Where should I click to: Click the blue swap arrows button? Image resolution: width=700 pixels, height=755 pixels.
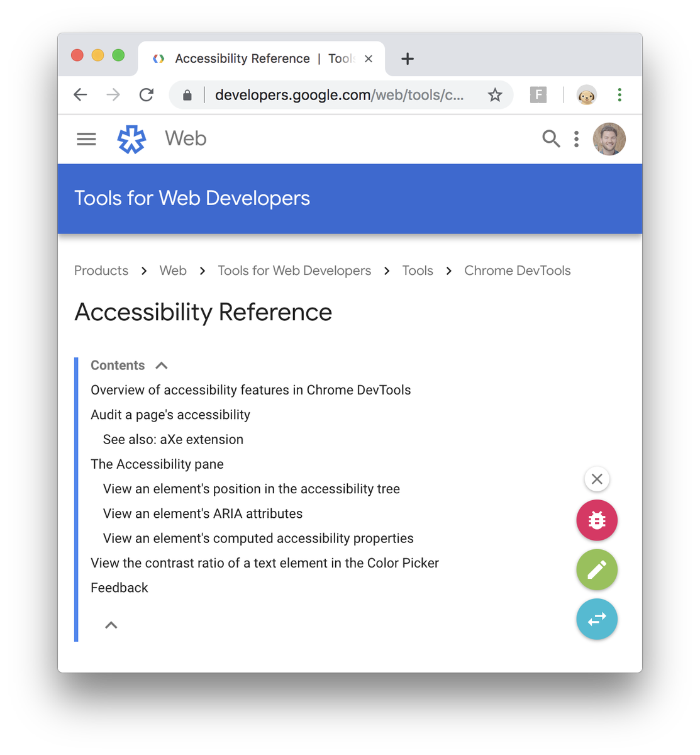click(597, 619)
